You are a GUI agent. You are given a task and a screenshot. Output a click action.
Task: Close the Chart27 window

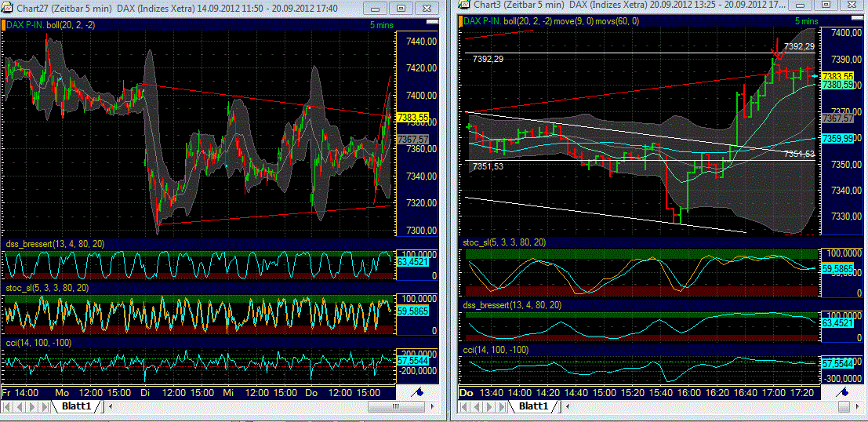tap(427, 9)
